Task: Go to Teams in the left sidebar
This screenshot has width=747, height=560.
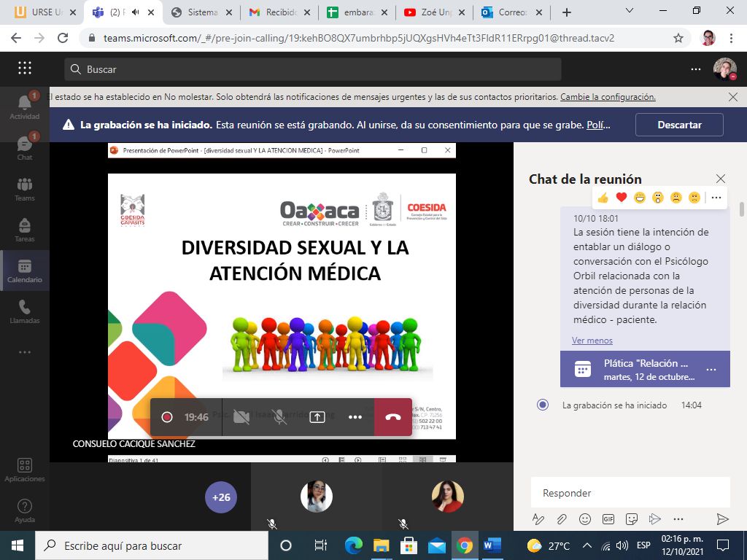Action: 25,188
